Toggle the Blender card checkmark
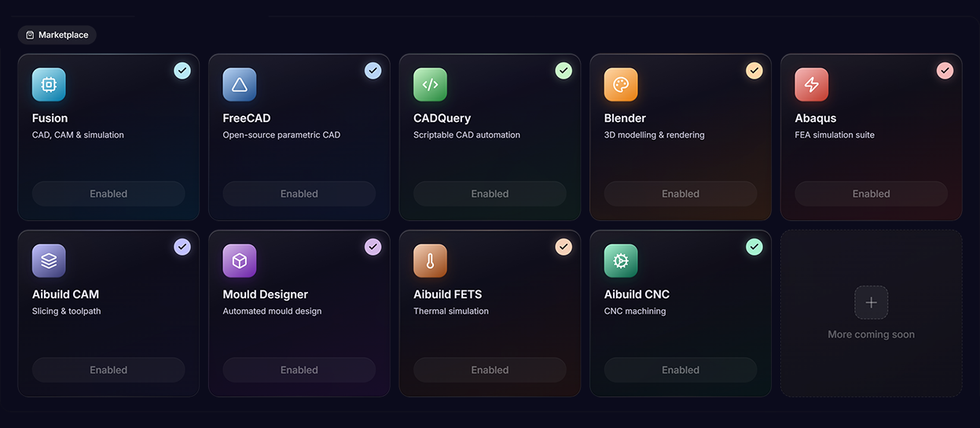980x428 pixels. coord(754,71)
